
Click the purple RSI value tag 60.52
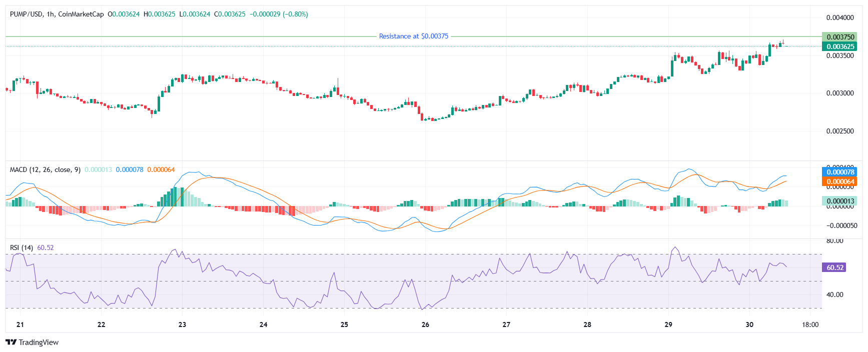(x=835, y=267)
